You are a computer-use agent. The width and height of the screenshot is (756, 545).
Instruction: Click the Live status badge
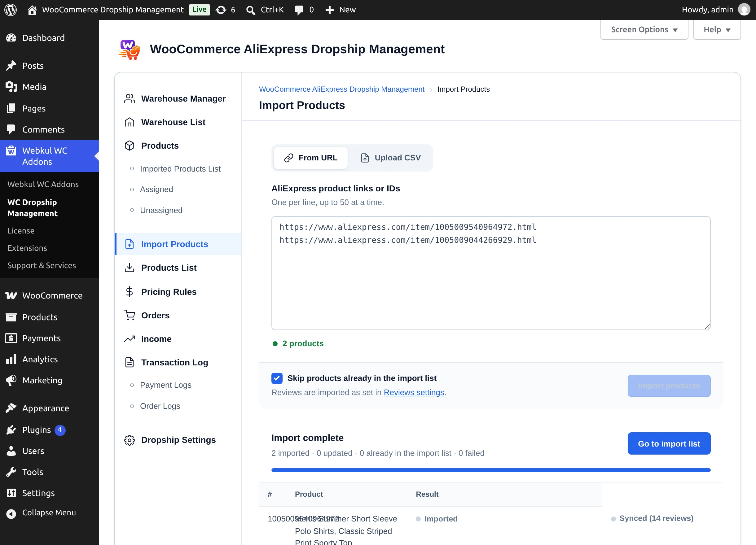pos(199,10)
